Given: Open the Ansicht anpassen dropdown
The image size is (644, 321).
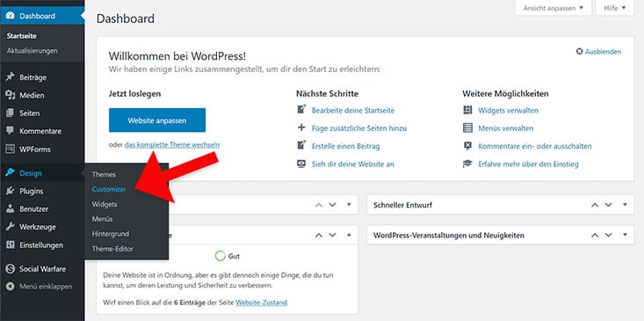Looking at the screenshot, I should pos(554,8).
